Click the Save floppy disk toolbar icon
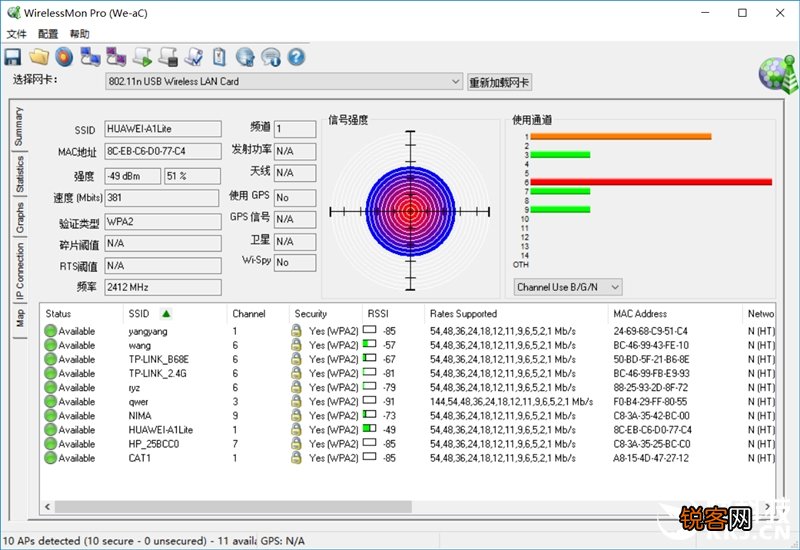The height and width of the screenshot is (550, 800). point(13,57)
